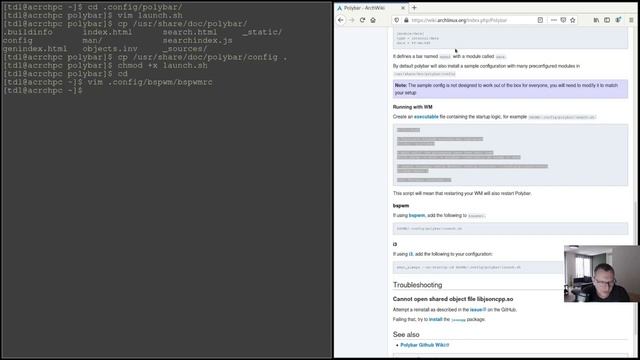Click the launch.sh startup script code block
The height and width of the screenshot is (360, 640).
tap(510, 155)
